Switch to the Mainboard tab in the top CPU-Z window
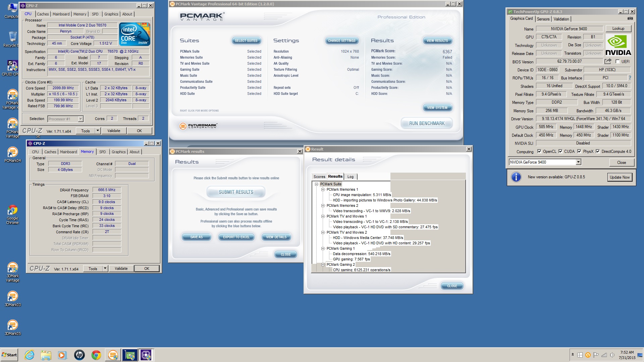644x362 pixels. [x=61, y=14]
